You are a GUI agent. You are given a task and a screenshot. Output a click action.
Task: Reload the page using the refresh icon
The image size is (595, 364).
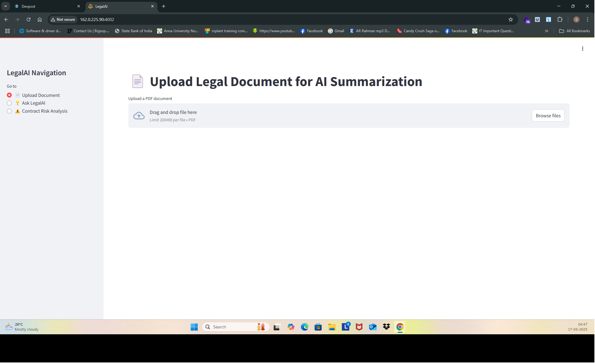click(x=29, y=19)
